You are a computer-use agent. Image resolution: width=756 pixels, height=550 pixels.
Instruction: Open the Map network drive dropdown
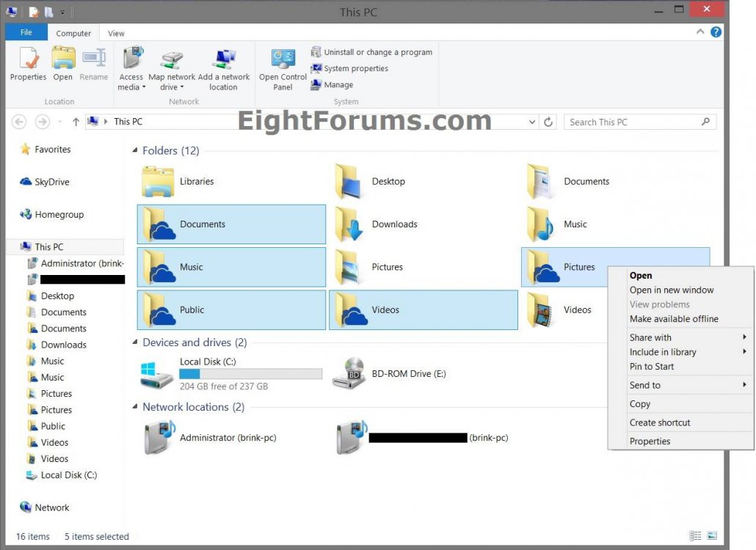coord(172,69)
